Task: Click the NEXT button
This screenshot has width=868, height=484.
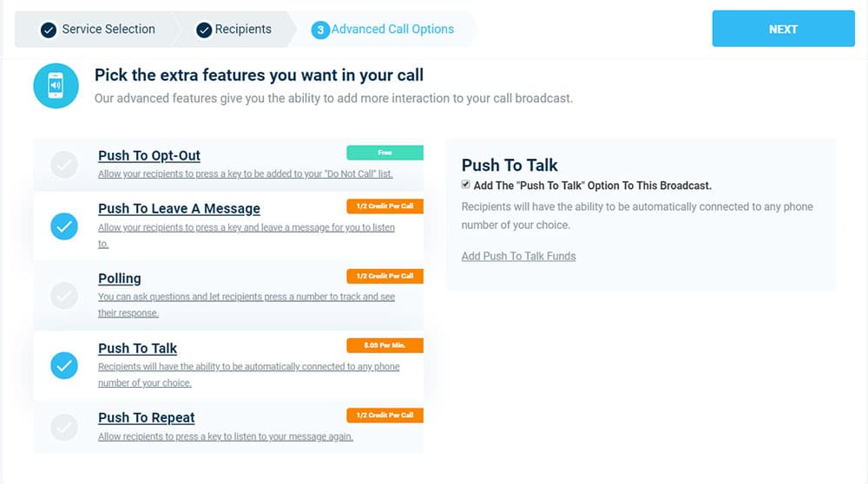Action: tap(783, 29)
